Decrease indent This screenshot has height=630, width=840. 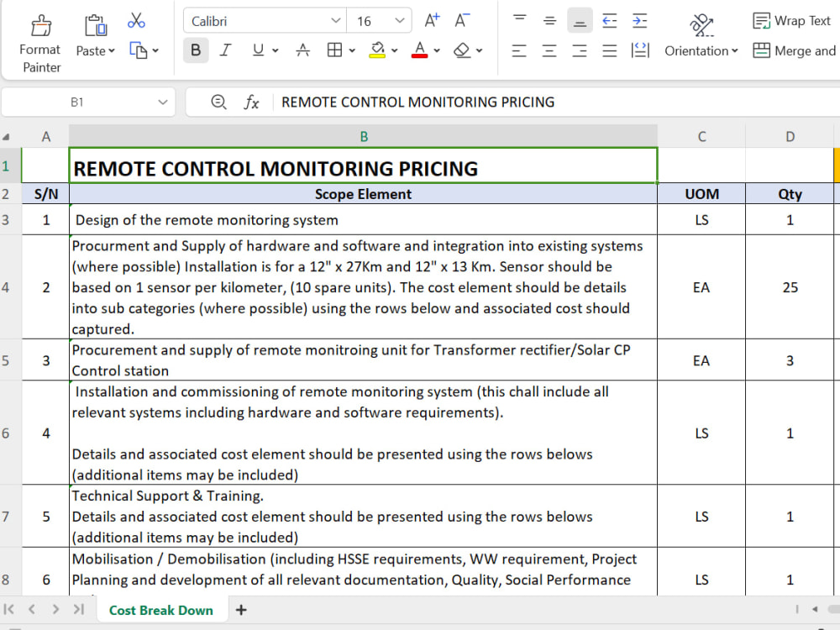pyautogui.click(x=610, y=21)
